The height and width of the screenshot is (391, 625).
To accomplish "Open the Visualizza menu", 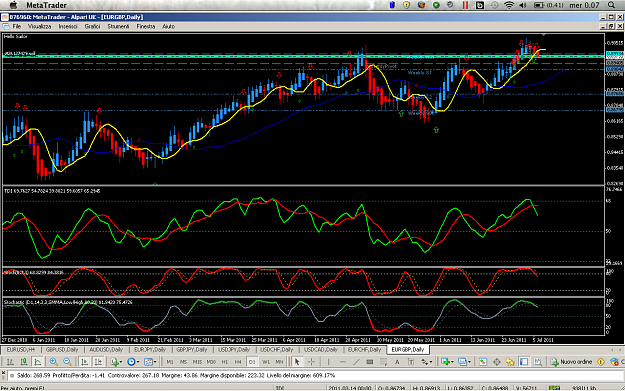I will point(39,26).
